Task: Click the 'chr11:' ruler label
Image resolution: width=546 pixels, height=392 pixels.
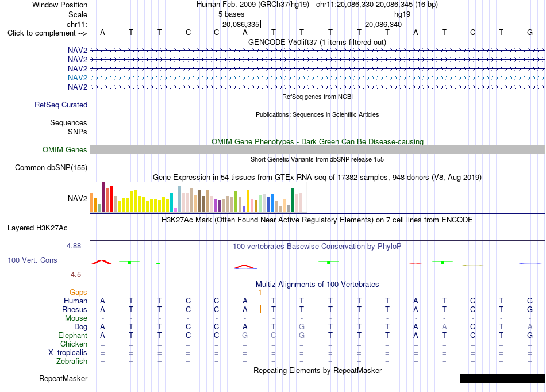Action: pos(77,24)
